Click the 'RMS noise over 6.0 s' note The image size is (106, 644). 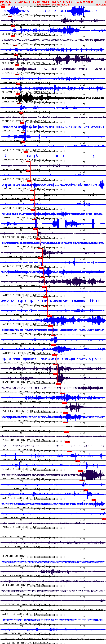tap(53, 5)
